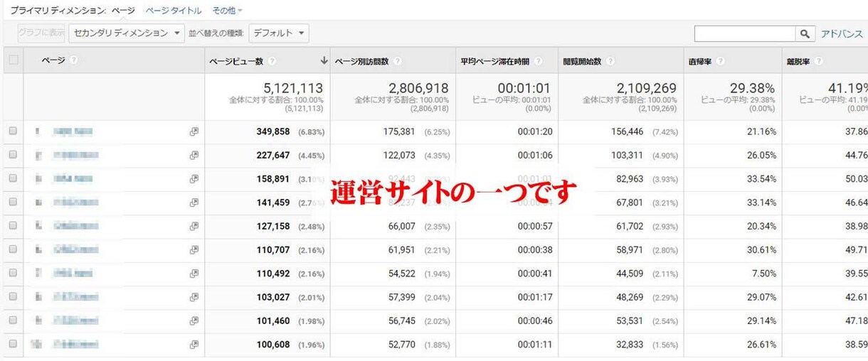Click unique views cell 175,381
This screenshot has width=868, height=361.
[399, 131]
